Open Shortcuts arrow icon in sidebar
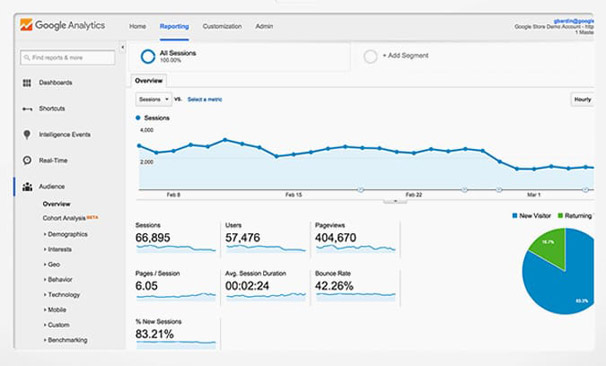606x366 pixels. 27,109
